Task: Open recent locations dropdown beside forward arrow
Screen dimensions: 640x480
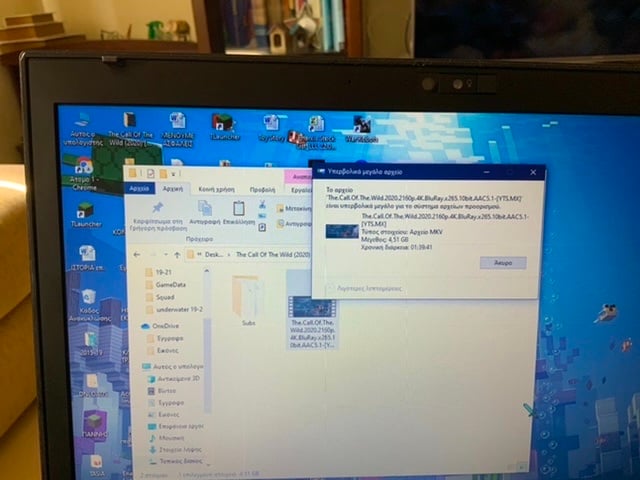Action: point(166,255)
